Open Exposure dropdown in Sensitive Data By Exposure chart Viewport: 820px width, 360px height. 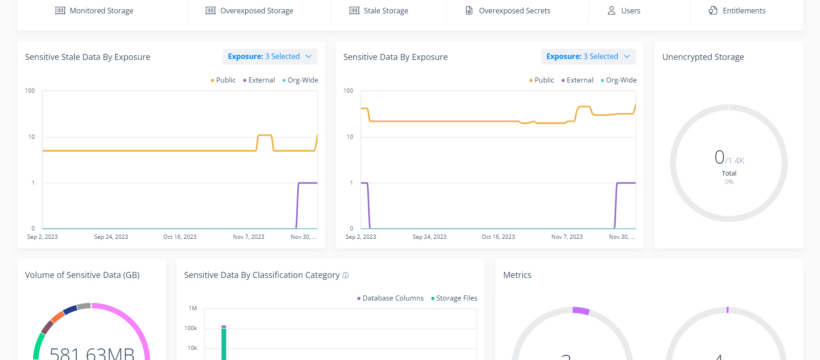click(x=588, y=57)
